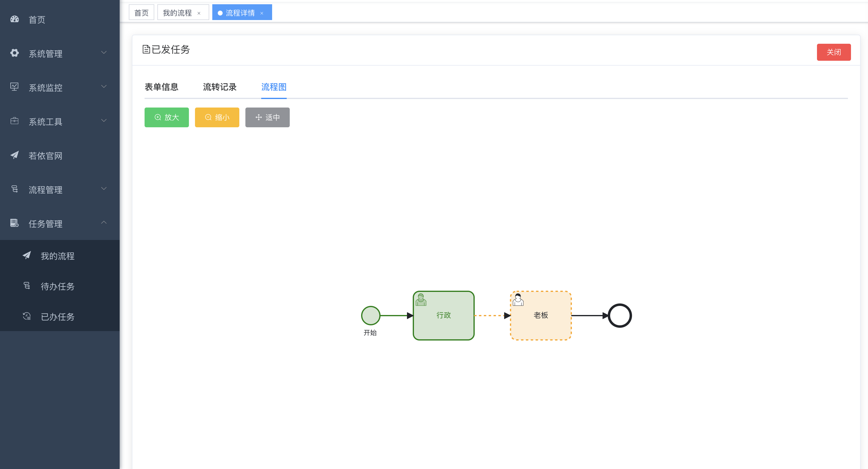Click the monitor icon for 系统监控
The height and width of the screenshot is (469, 868).
(15, 87)
